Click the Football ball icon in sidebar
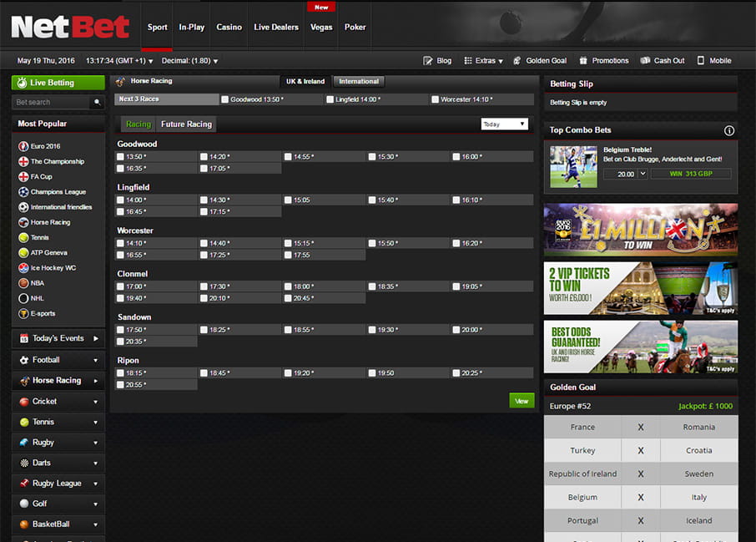The width and height of the screenshot is (756, 542). 24,360
